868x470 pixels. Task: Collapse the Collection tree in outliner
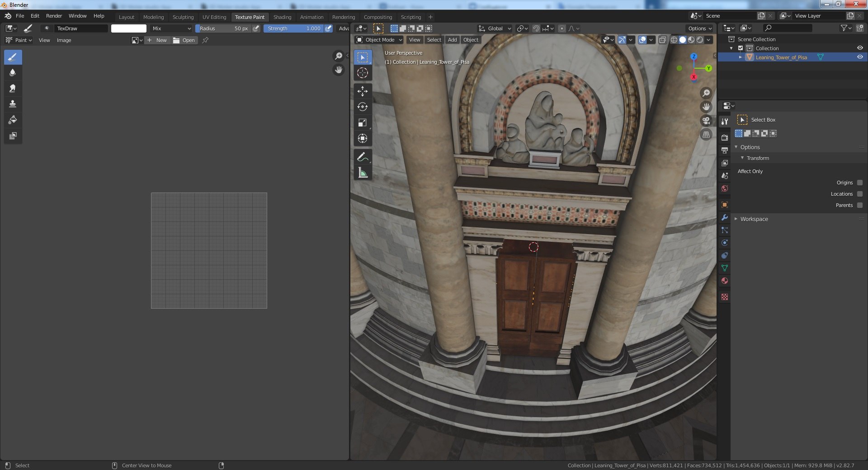(x=731, y=48)
